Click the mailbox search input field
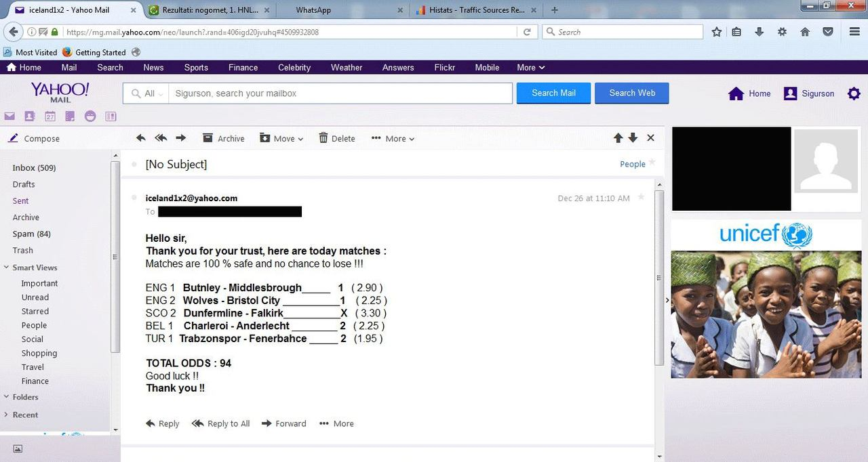The height and width of the screenshot is (462, 868). 340,93
